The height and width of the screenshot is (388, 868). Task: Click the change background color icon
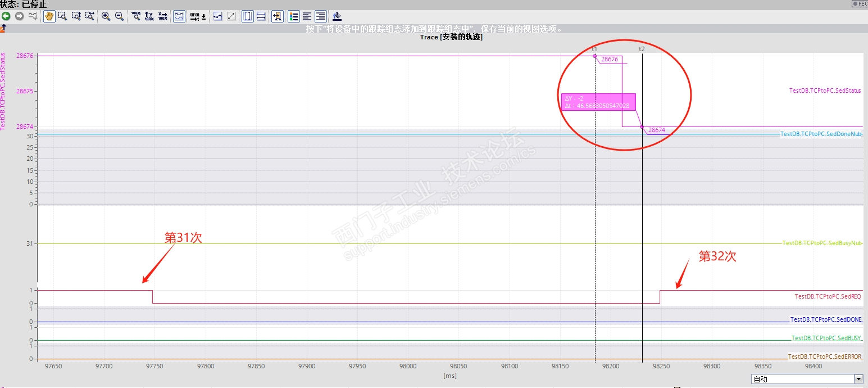[x=337, y=16]
